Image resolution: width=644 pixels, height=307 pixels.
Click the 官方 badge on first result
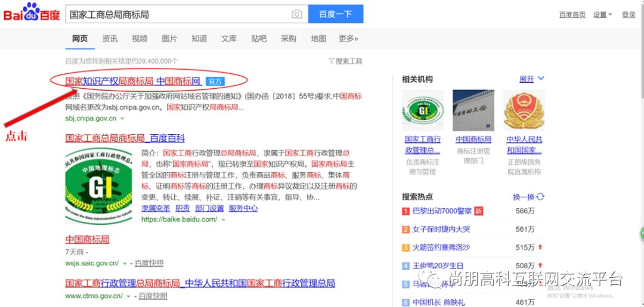click(215, 81)
